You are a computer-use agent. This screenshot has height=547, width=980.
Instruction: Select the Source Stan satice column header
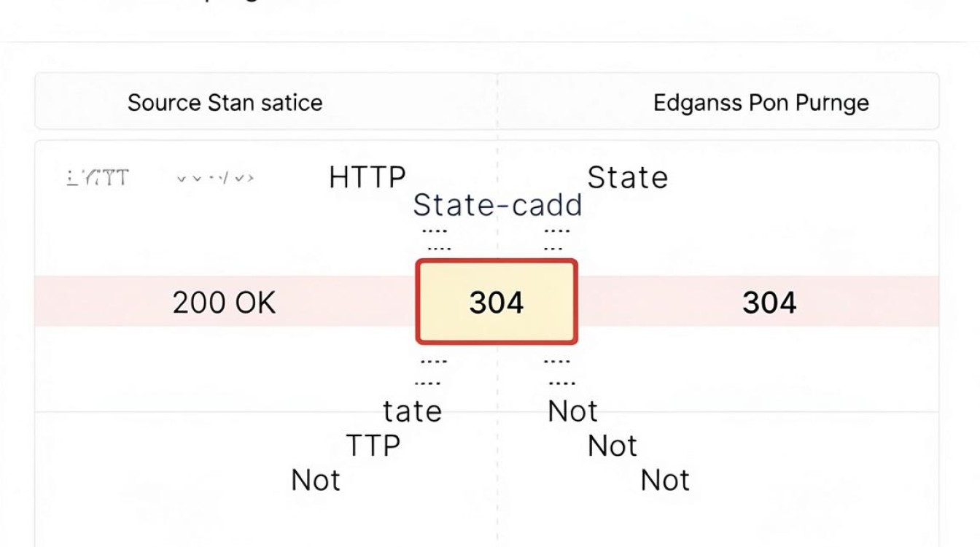[x=225, y=102]
